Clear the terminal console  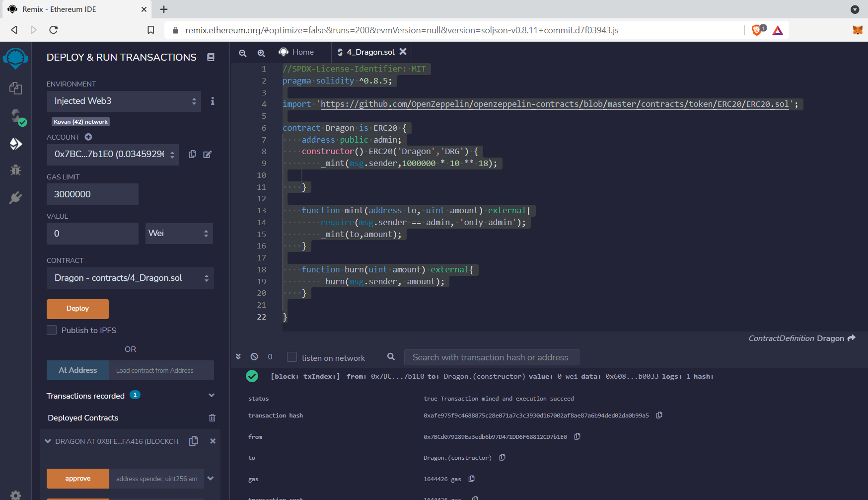point(254,356)
